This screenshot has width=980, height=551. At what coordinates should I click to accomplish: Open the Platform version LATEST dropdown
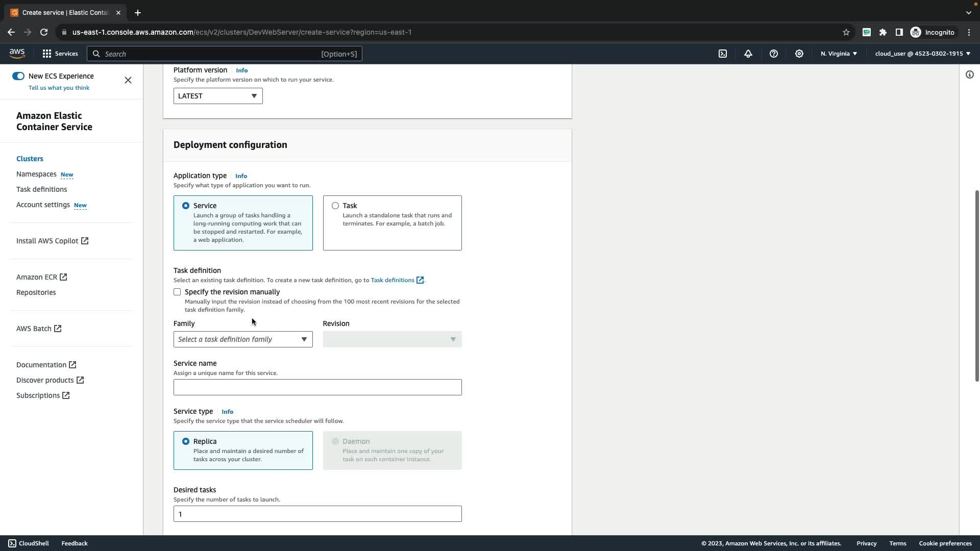218,96
